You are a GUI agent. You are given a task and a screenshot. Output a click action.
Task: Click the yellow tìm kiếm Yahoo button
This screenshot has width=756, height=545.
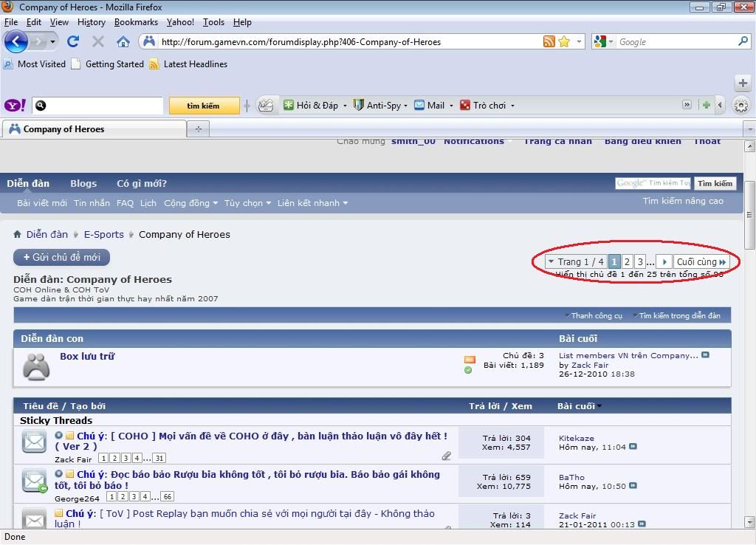coord(204,106)
